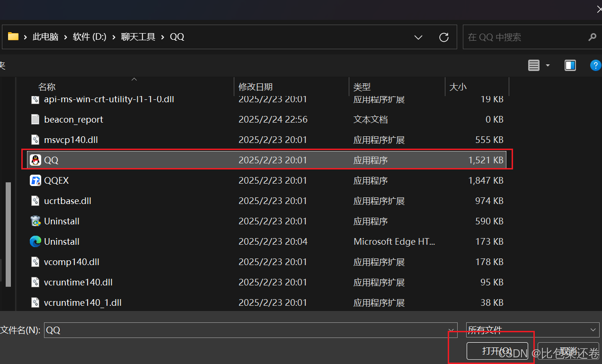The width and height of the screenshot is (602, 364).
Task: Click the '2025/2/23 20:04' date cell
Action: (x=273, y=241)
